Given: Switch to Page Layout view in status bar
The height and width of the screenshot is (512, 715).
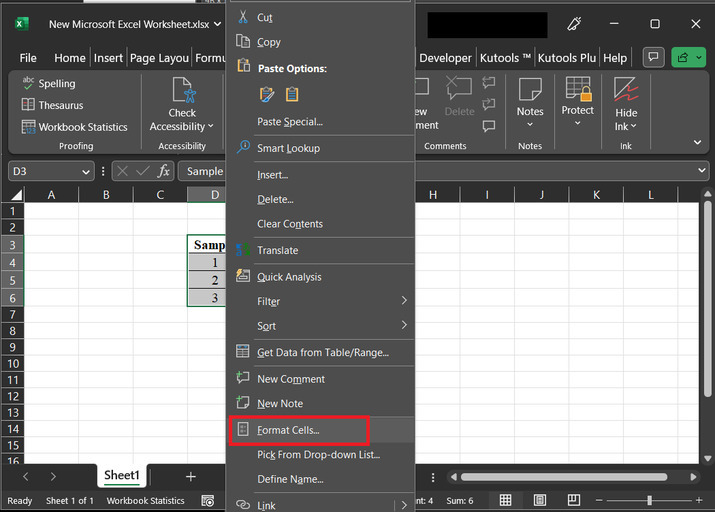Looking at the screenshot, I should click(x=539, y=500).
